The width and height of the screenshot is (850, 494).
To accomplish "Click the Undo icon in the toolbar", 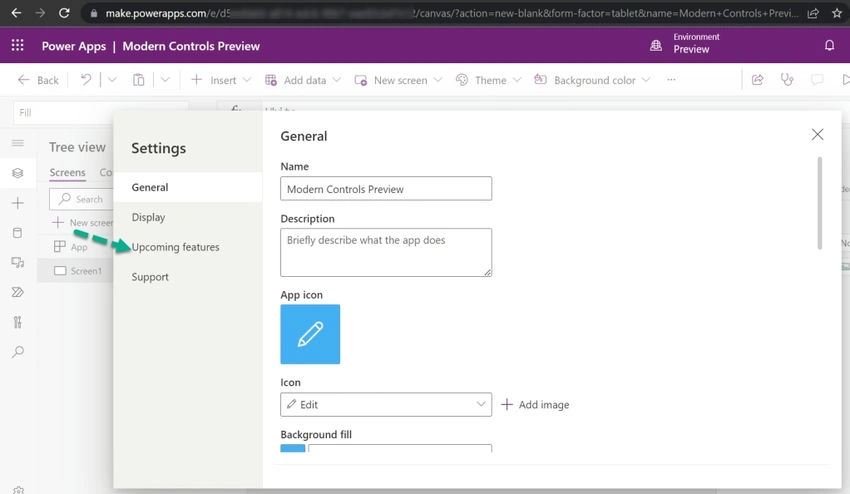I will tap(86, 80).
